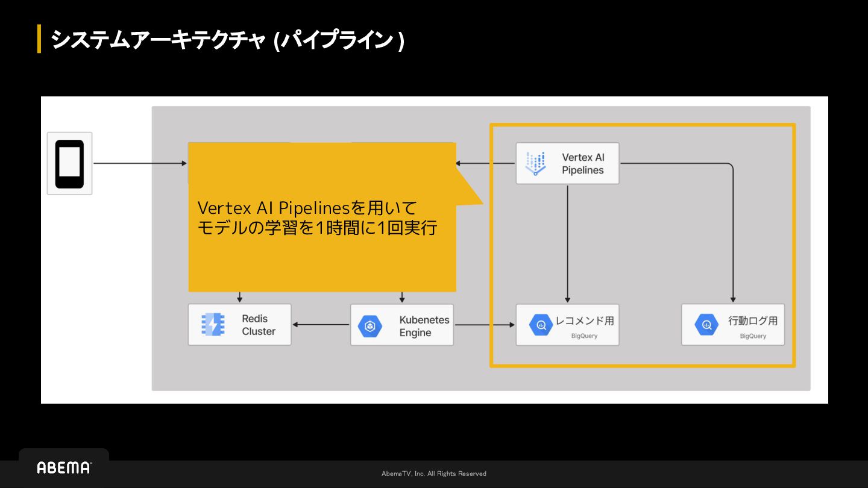The width and height of the screenshot is (868, 488).
Task: Click the BigQuery icon beside 行動ログ用
Action: click(706, 325)
